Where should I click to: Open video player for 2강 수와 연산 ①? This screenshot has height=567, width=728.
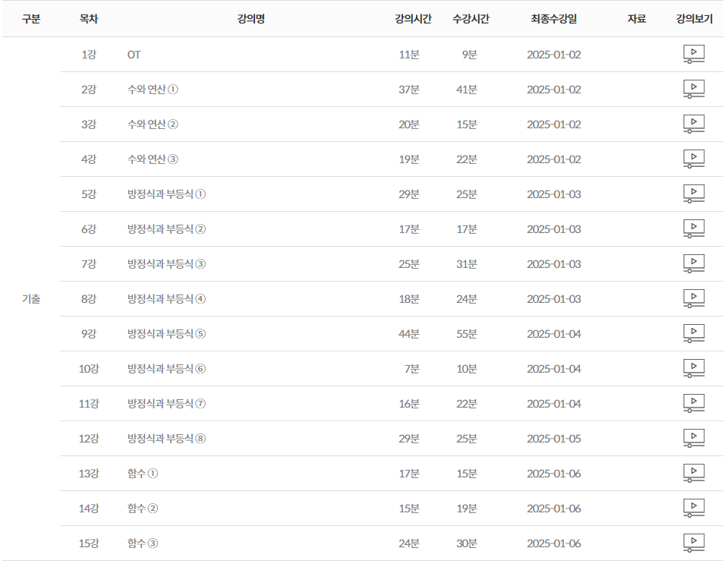694,90
